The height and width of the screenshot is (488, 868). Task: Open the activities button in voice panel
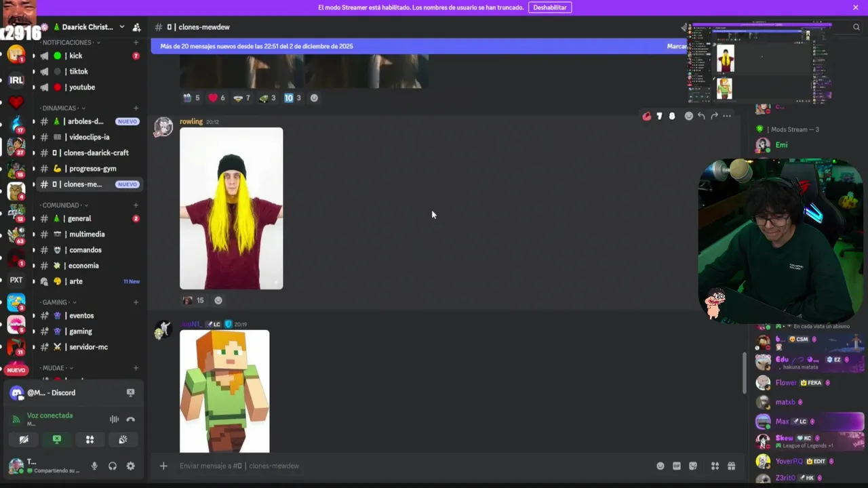point(90,440)
